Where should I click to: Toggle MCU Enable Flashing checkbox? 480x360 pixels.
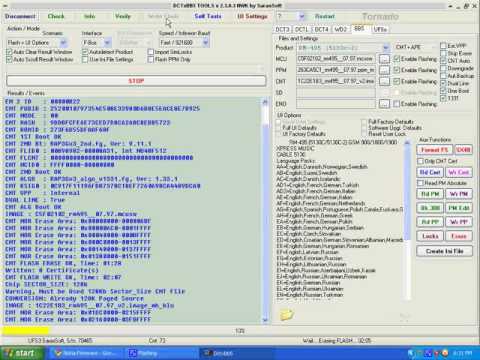[x=397, y=59]
